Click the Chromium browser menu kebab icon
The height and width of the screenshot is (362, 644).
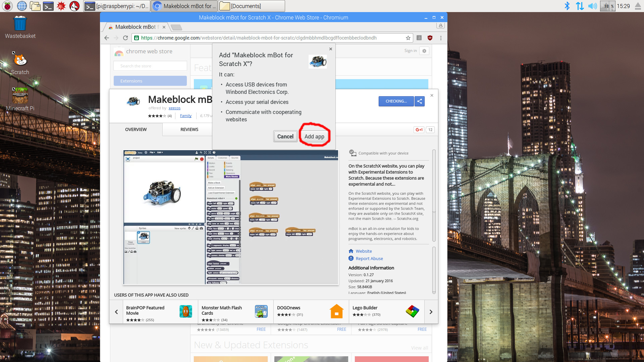point(440,38)
